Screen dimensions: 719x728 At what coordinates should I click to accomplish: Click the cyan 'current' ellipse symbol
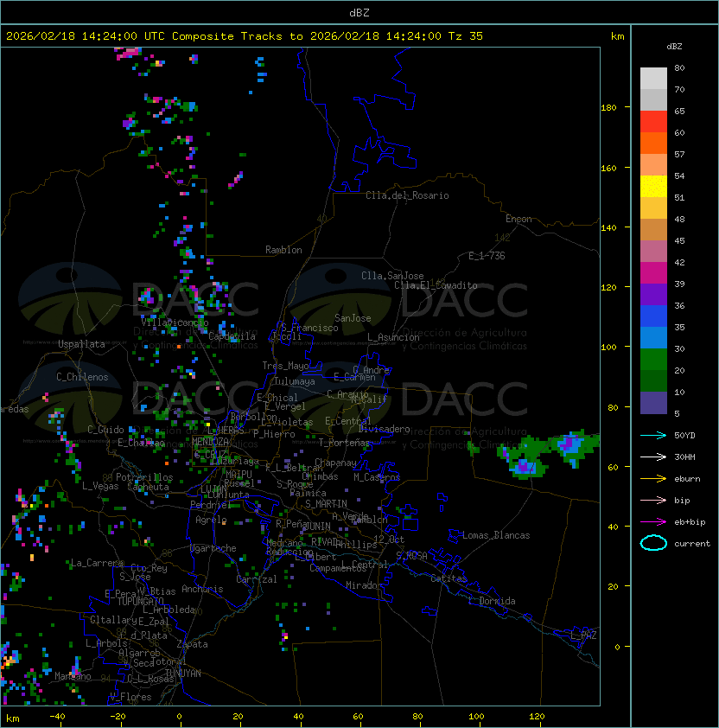(x=653, y=543)
